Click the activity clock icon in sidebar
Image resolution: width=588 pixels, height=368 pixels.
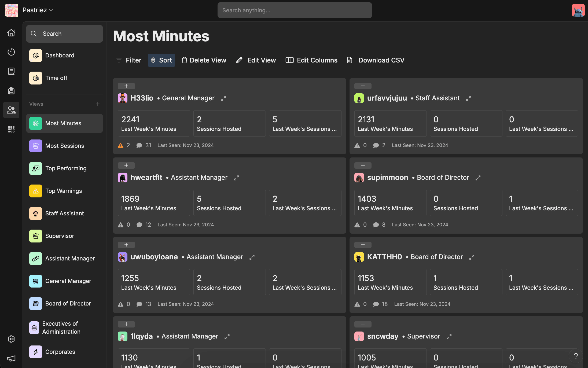(x=11, y=52)
